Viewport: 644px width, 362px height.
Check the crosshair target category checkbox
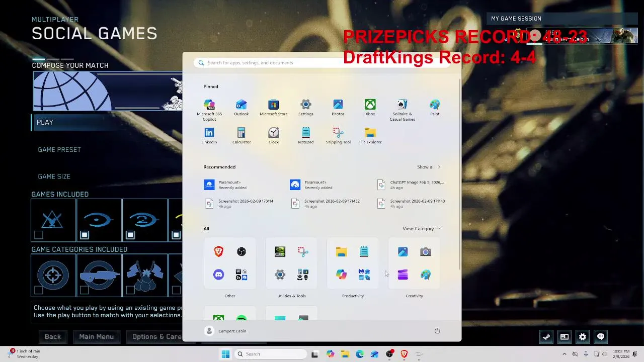(39, 290)
